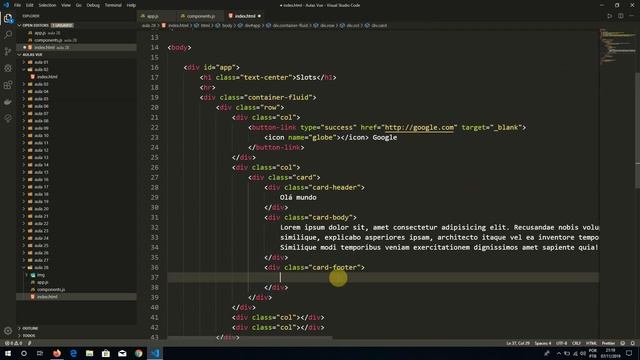This screenshot has height=360, width=640.
Task: Change line ending via CRLF status item
Action: pyautogui.click(x=576, y=343)
